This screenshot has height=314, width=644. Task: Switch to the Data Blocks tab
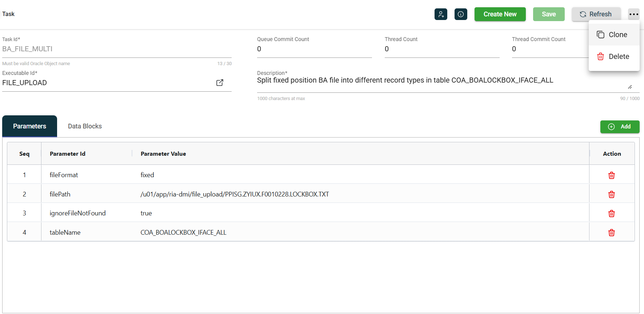[x=85, y=126]
